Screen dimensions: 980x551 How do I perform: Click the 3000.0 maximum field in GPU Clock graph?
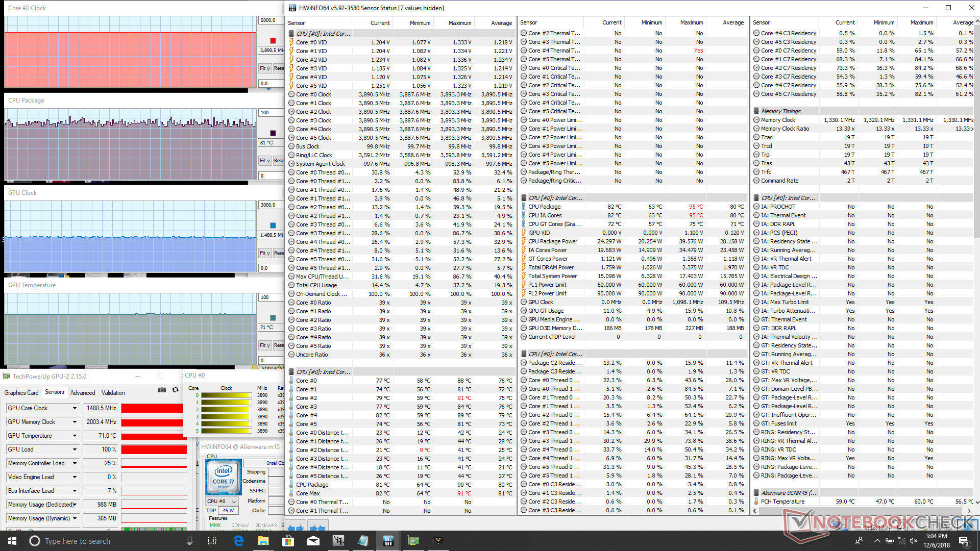(271, 205)
